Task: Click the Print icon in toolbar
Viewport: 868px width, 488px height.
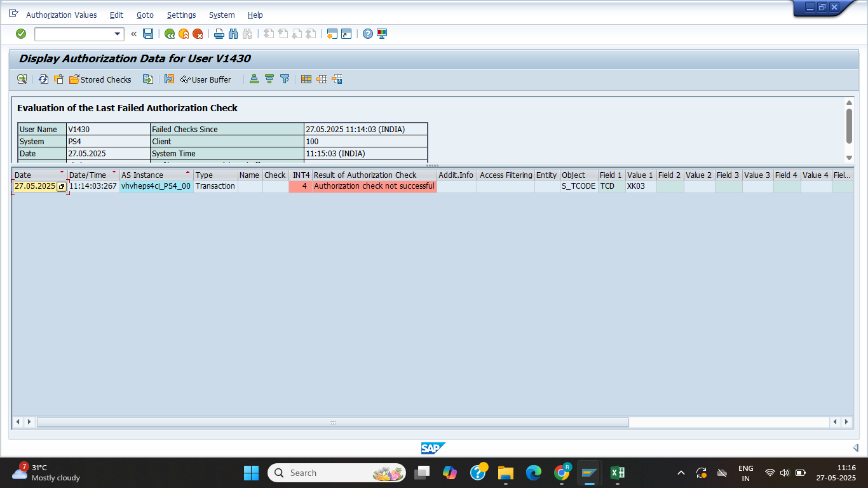Action: (219, 34)
